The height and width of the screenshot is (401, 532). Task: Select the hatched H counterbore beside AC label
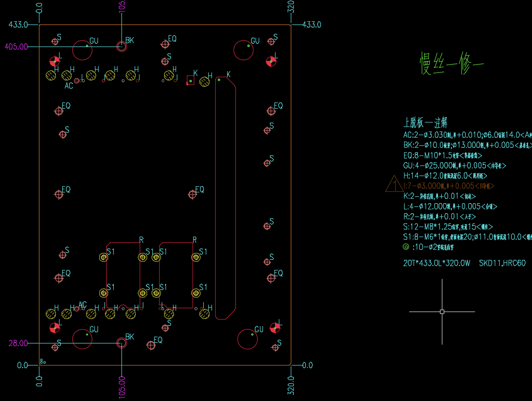click(x=67, y=75)
